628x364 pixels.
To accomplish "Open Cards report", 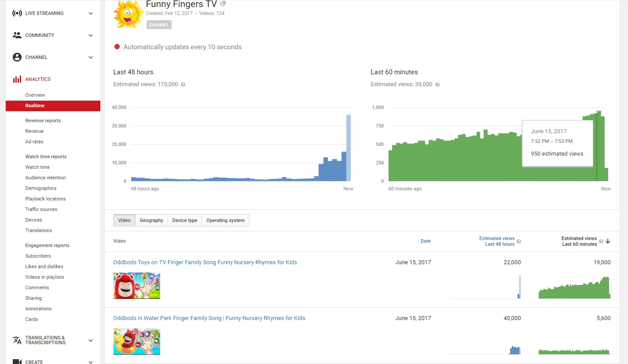I will tap(32, 319).
